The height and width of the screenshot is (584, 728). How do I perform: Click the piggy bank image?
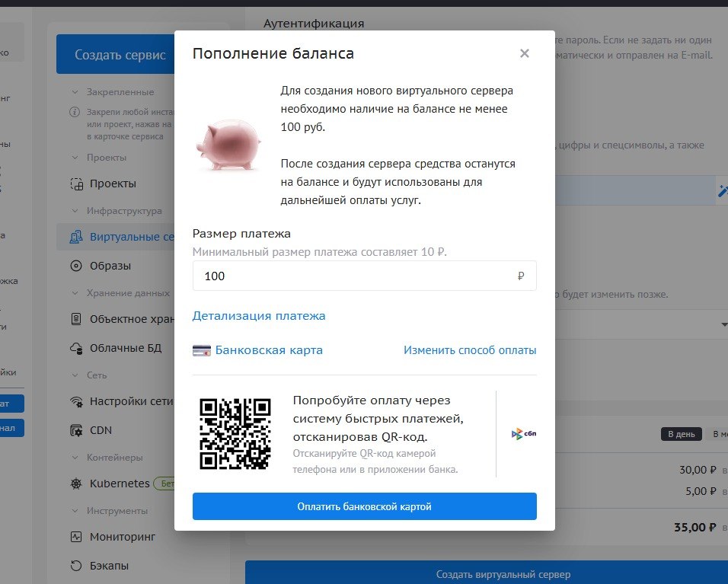[x=229, y=145]
